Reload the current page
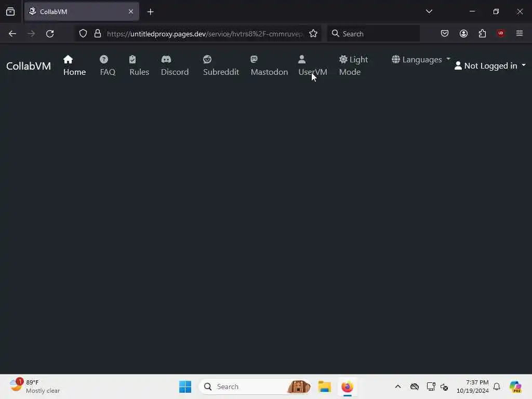The image size is (532, 399). (x=50, y=34)
